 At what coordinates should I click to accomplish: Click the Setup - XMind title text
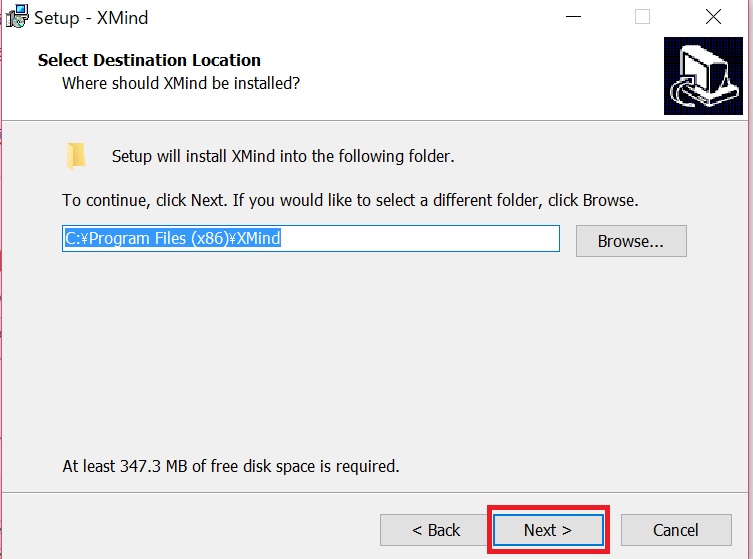pos(91,18)
